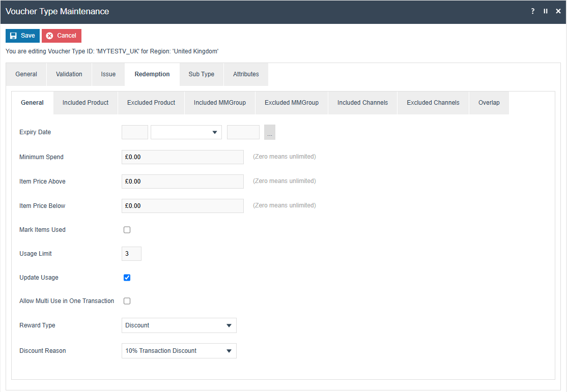
Task: Click the pause icon in title bar
Action: (x=545, y=11)
